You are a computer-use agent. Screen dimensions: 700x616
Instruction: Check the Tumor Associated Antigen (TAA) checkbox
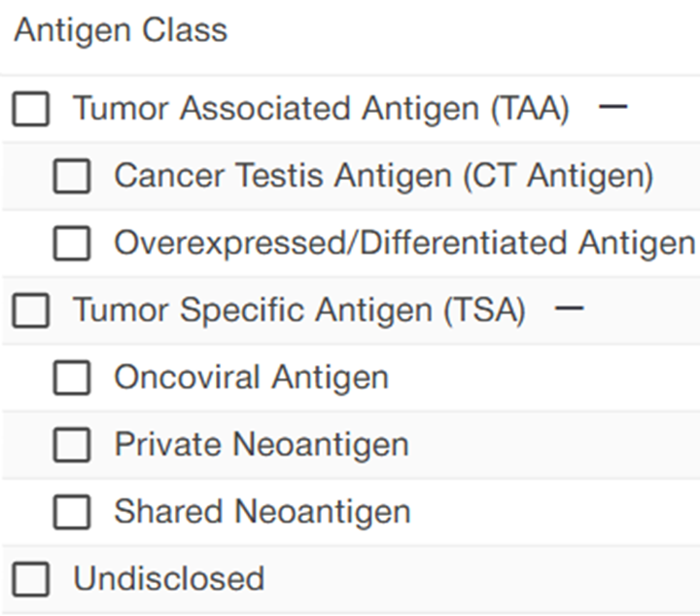[31, 109]
